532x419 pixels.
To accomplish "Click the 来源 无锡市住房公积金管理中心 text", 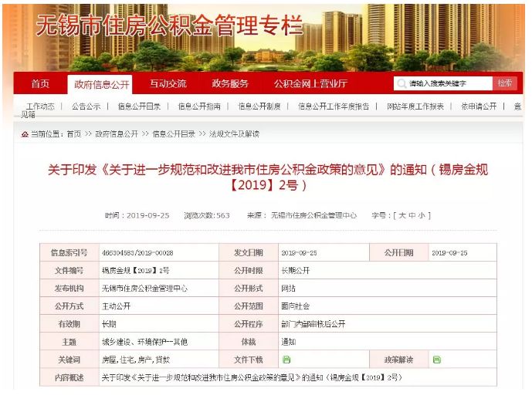I will pyautogui.click(x=302, y=215).
